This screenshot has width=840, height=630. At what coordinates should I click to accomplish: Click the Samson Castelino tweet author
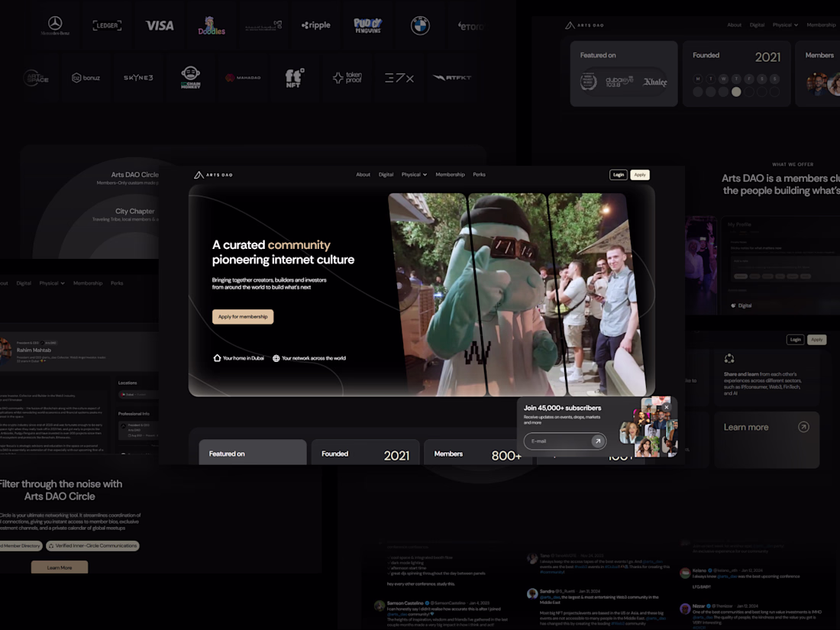pos(405,603)
